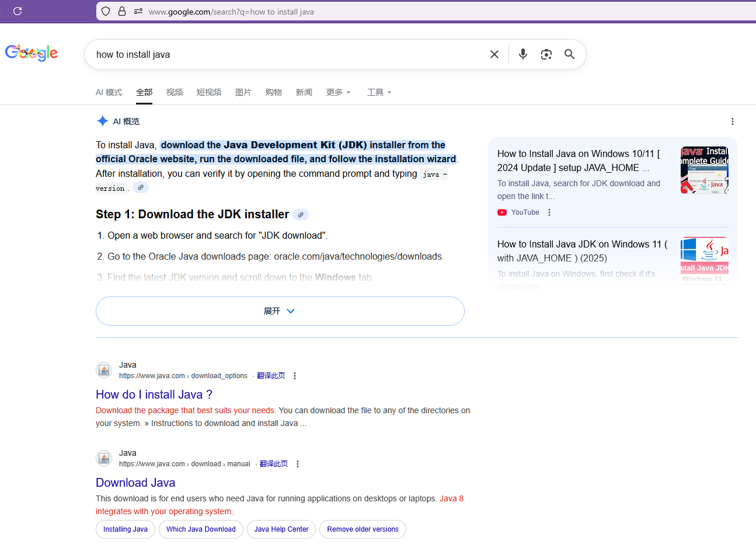Click into the Google search text field
Viewport: 756px width, 548px height.
tap(286, 54)
